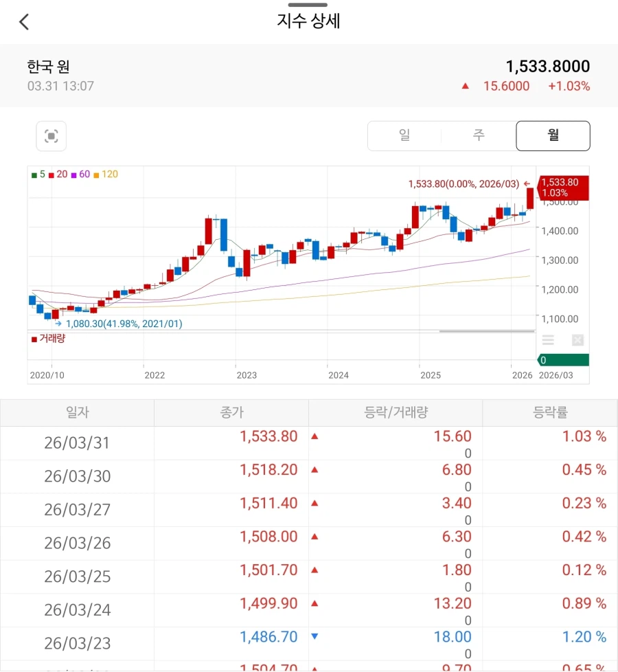The height and width of the screenshot is (672, 618).
Task: Tap the back arrow to exit 지수 상세
Action: (x=25, y=21)
